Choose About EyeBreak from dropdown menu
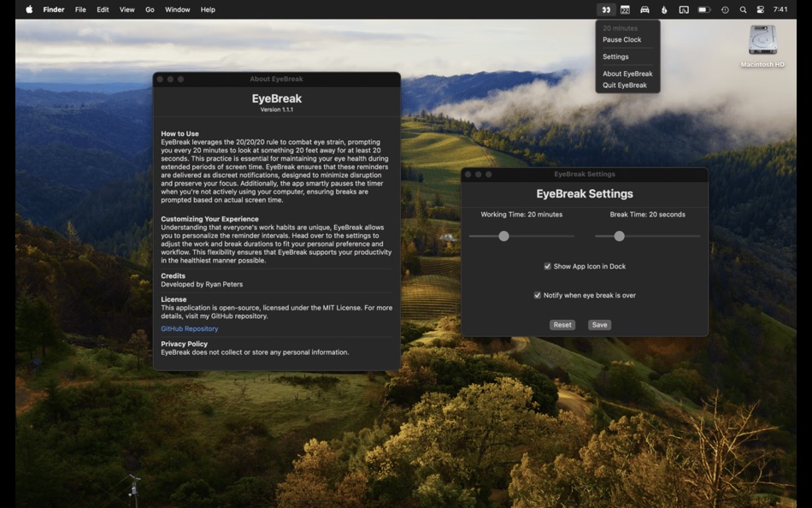Screen dimensions: 812x508 click(x=627, y=74)
